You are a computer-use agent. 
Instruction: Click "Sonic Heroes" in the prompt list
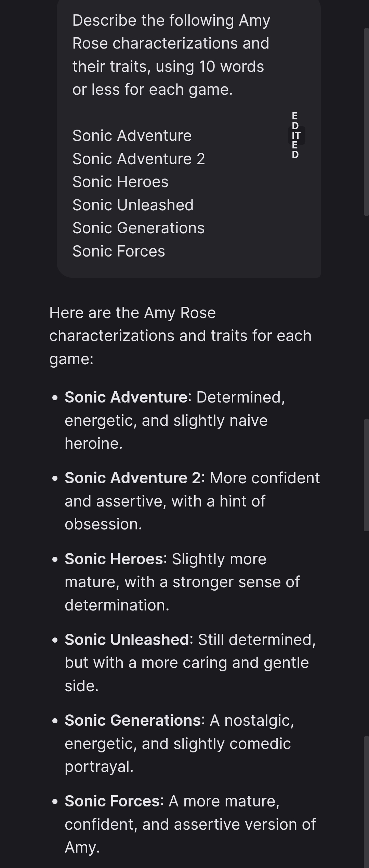point(120,182)
